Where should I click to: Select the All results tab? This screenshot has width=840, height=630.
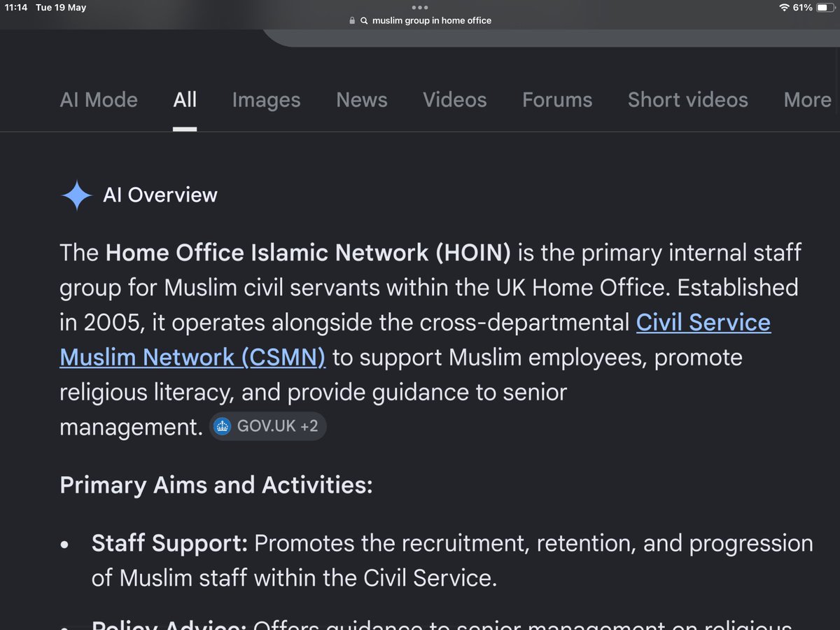pos(185,100)
